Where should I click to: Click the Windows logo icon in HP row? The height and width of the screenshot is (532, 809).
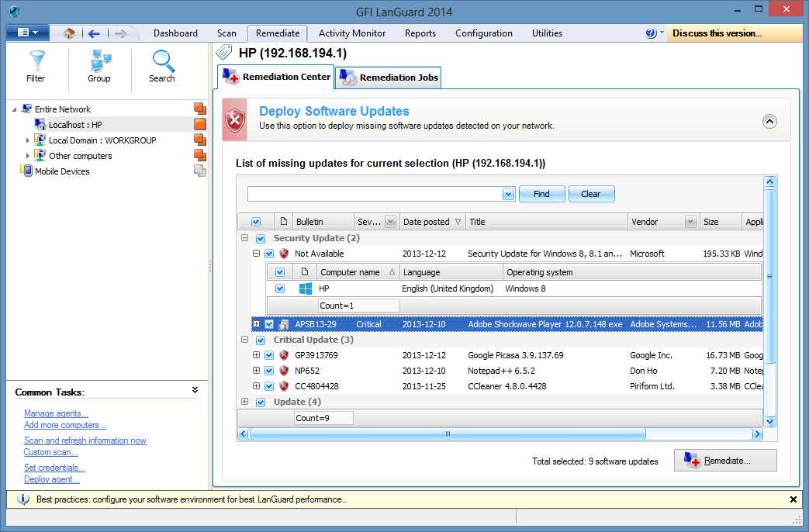306,288
